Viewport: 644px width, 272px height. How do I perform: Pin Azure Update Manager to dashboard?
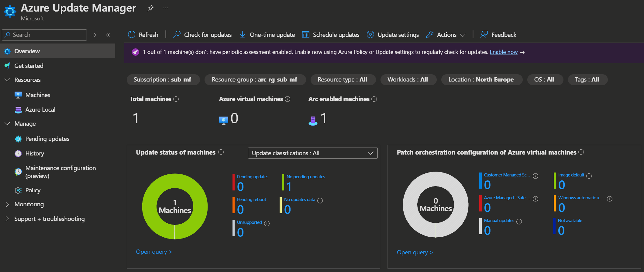point(150,8)
